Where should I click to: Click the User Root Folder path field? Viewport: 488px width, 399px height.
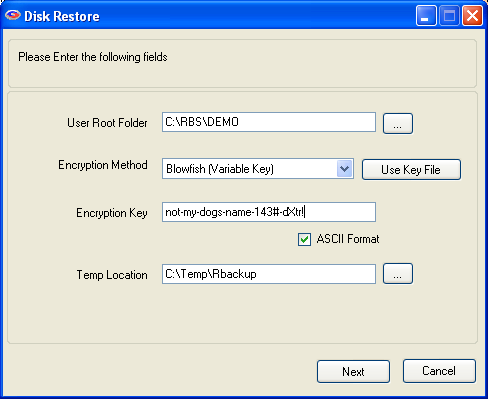click(269, 122)
